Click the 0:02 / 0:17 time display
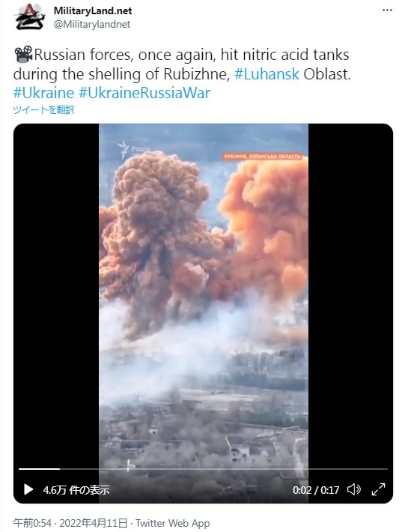Screen dimensions: 405x532 point(316,490)
